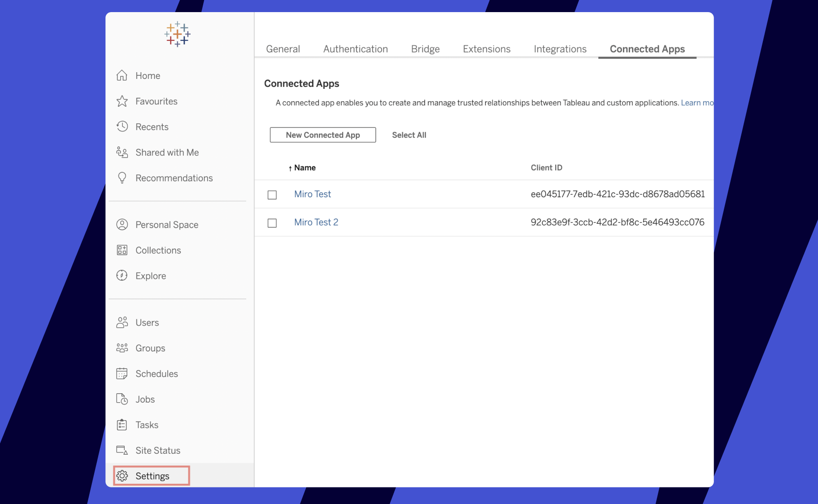Follow the Learn more link
This screenshot has height=504, width=818.
[697, 103]
